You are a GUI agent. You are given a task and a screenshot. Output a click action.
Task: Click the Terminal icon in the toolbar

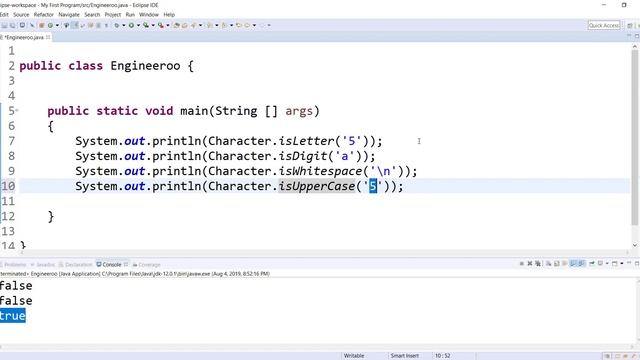[x=22, y=25]
